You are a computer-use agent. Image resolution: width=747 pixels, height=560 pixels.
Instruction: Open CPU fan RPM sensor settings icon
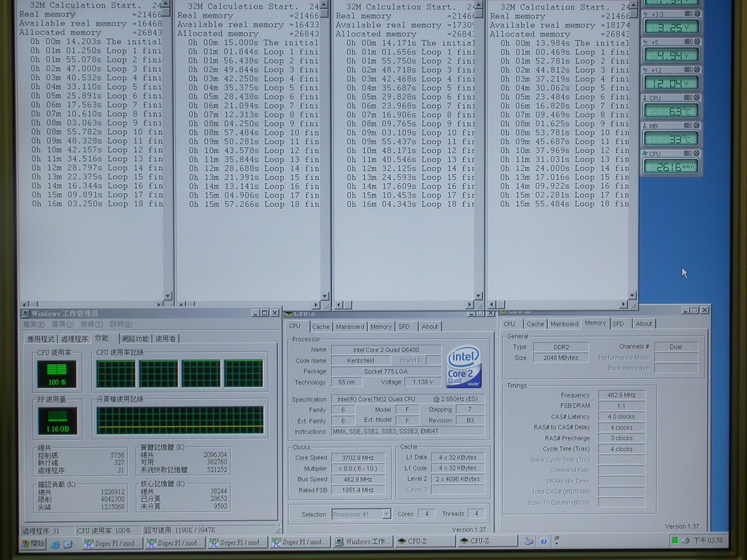pyautogui.click(x=689, y=154)
